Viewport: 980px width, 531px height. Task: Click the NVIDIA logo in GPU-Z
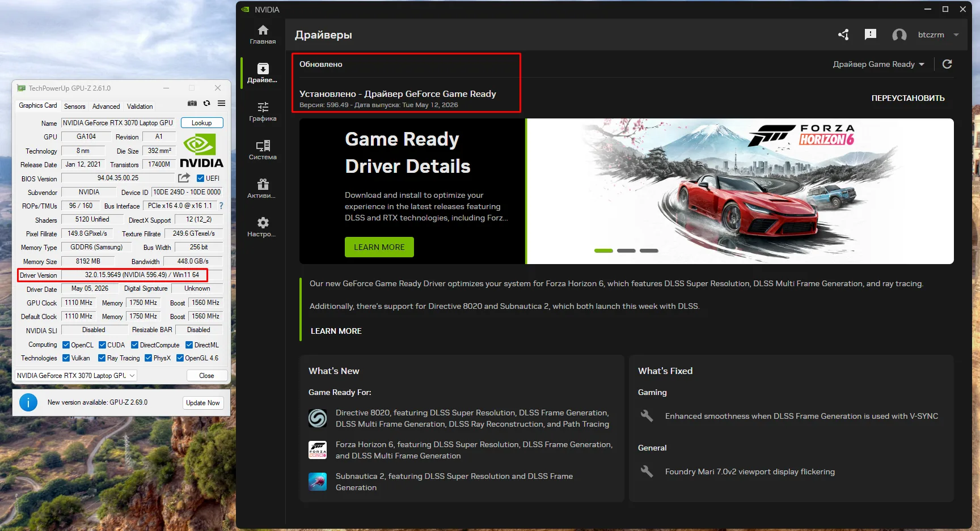(x=201, y=150)
